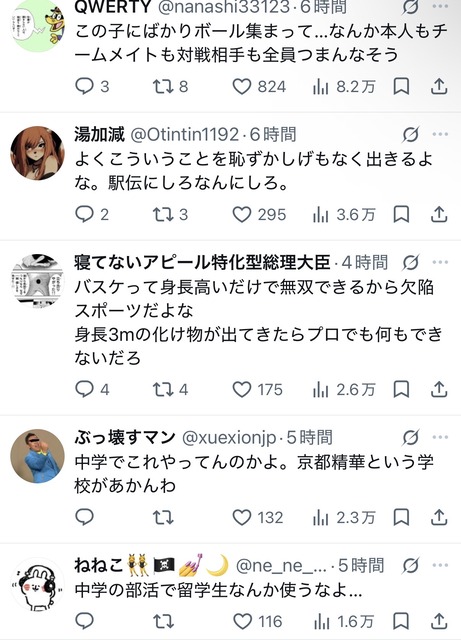
Task: View analytics showing 3.6万 impressions
Action: [x=344, y=215]
